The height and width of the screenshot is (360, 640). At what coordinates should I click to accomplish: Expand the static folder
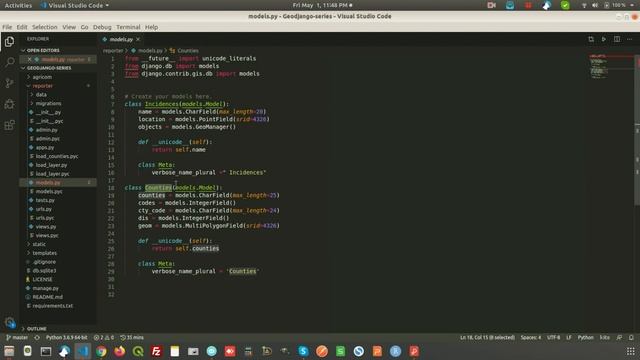point(58,244)
